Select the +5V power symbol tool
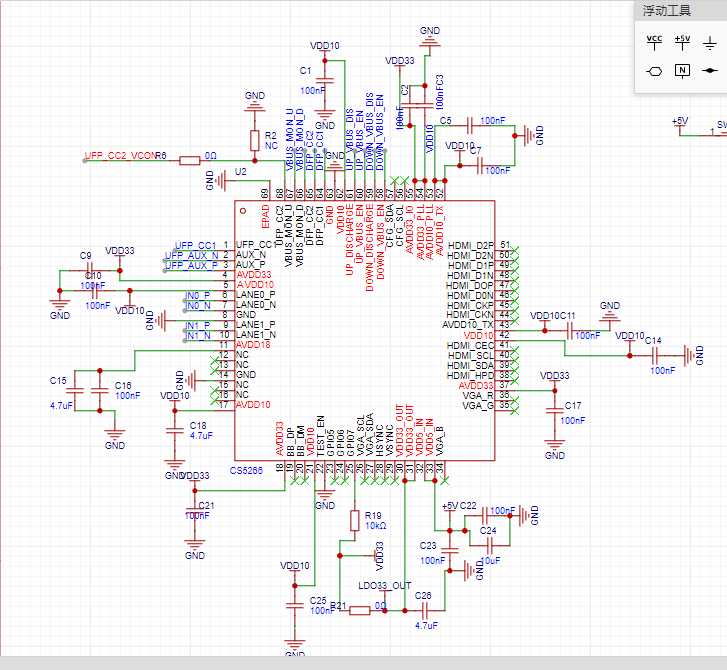 click(682, 43)
